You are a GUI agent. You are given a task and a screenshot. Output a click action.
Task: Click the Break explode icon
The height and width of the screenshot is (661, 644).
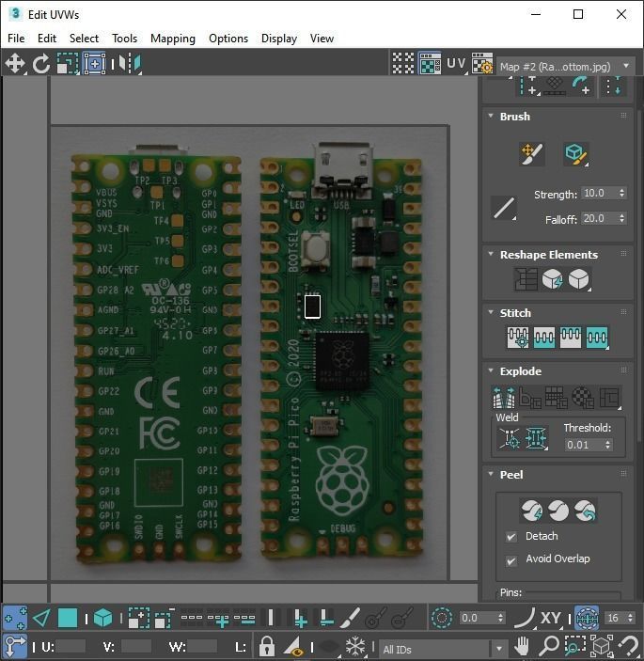point(504,398)
